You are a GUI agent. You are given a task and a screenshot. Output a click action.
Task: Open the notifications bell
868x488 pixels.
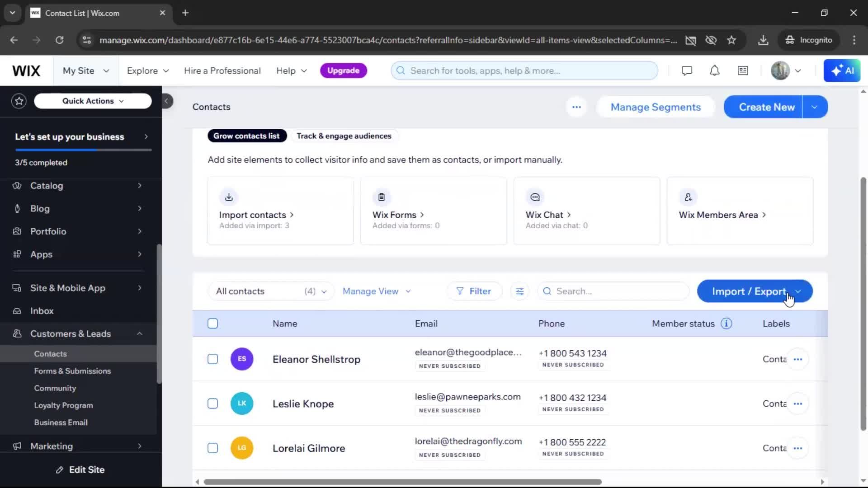coord(714,71)
